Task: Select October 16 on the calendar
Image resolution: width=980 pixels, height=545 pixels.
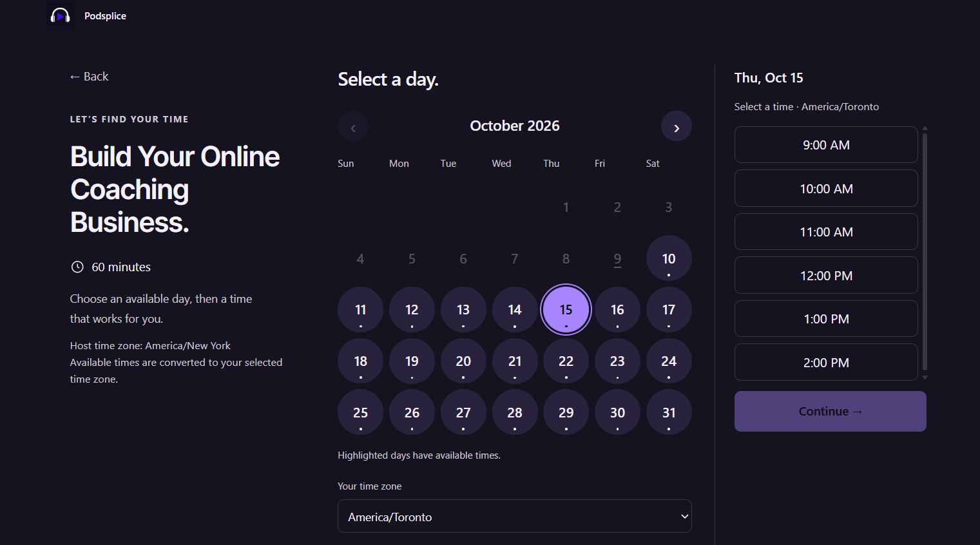Action: [x=617, y=310]
